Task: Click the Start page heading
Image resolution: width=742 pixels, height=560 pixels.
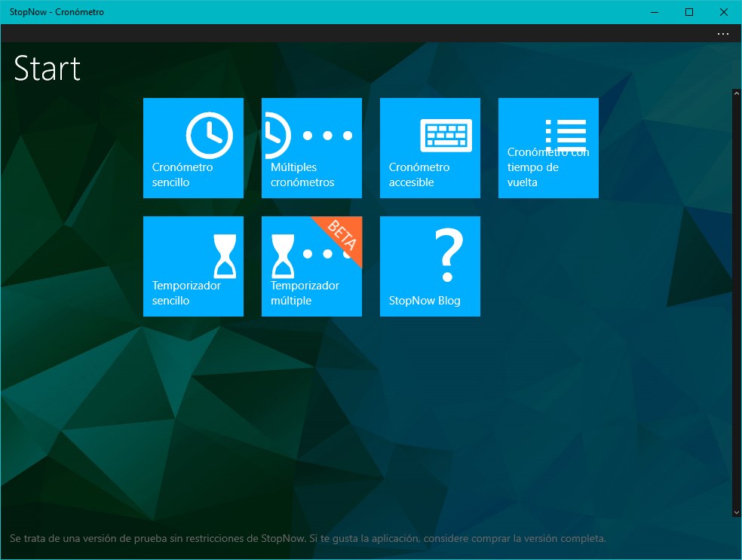Action: tap(47, 69)
